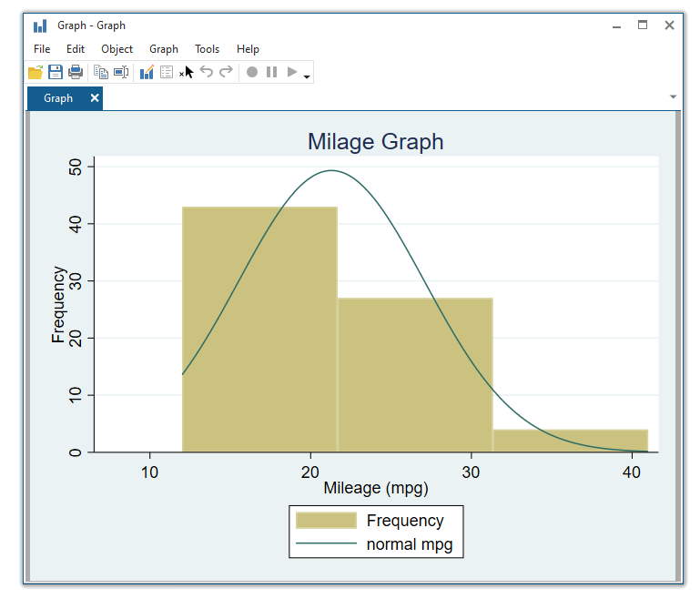Open the File menu
700x599 pixels.
coord(42,49)
